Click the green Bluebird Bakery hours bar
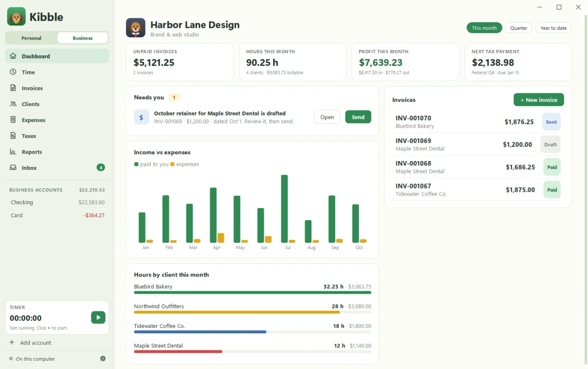 coord(252,293)
